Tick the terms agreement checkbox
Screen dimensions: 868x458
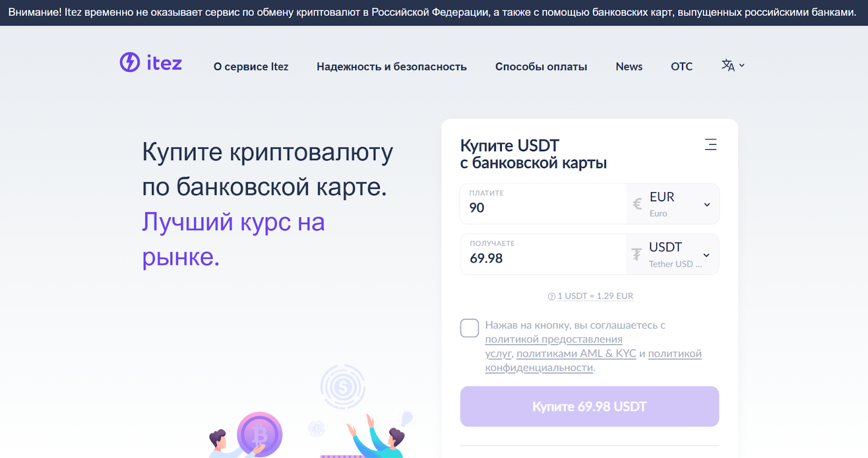pyautogui.click(x=469, y=328)
